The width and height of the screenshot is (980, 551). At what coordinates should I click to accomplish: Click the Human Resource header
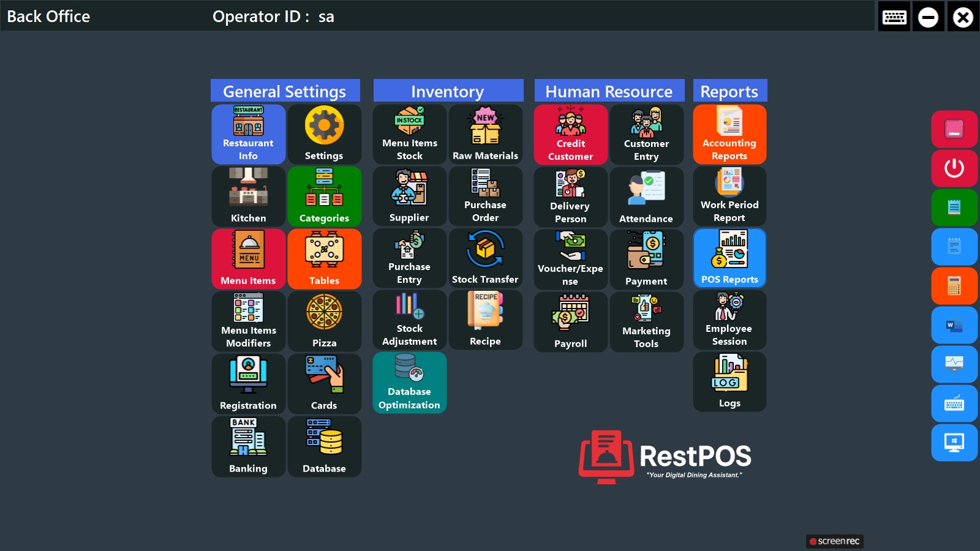click(x=609, y=91)
